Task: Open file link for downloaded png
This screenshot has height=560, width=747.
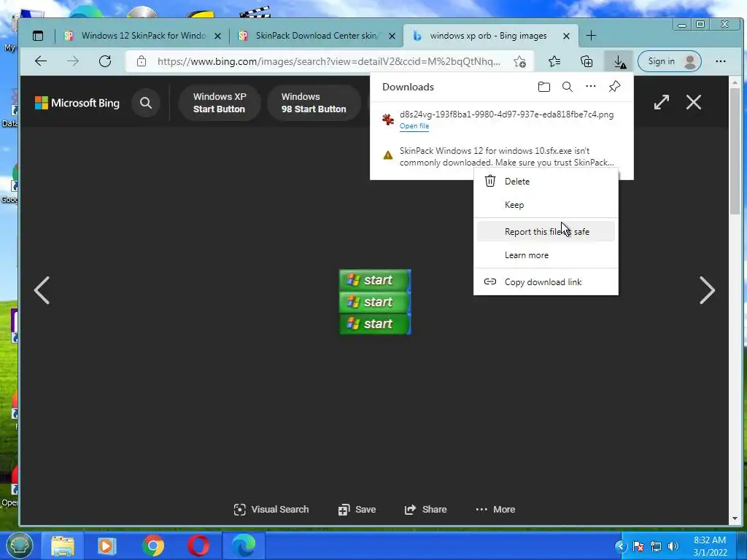Action: (414, 125)
